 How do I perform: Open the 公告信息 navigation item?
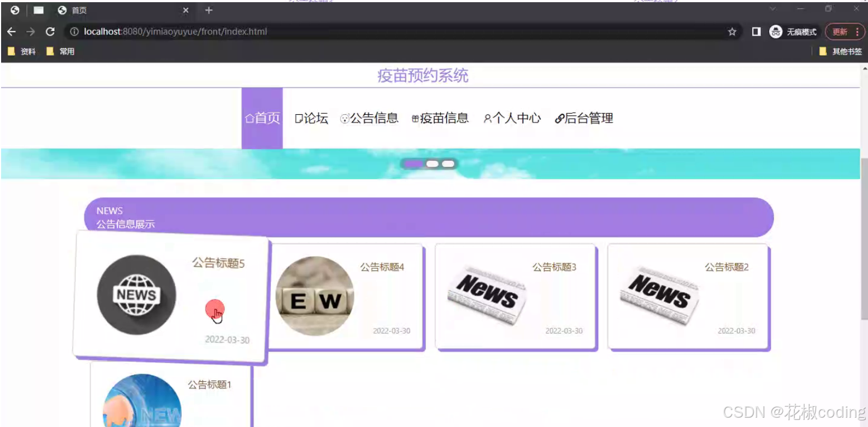[x=369, y=118]
